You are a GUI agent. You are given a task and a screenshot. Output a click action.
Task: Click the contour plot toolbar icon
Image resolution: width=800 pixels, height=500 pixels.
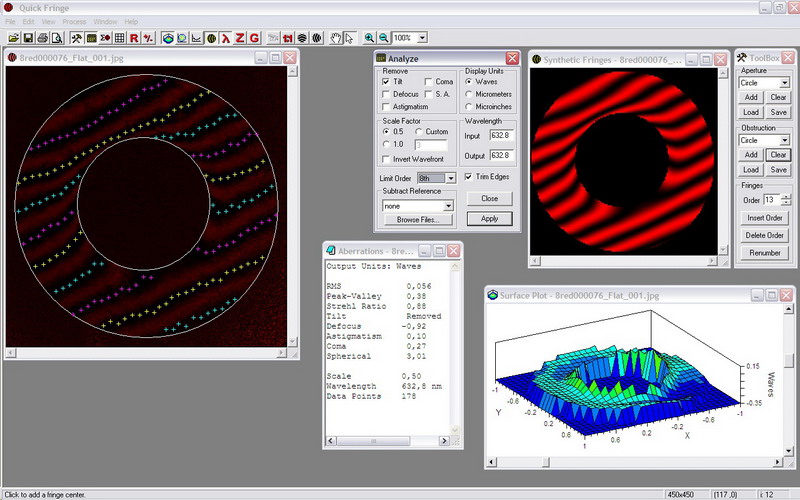182,38
